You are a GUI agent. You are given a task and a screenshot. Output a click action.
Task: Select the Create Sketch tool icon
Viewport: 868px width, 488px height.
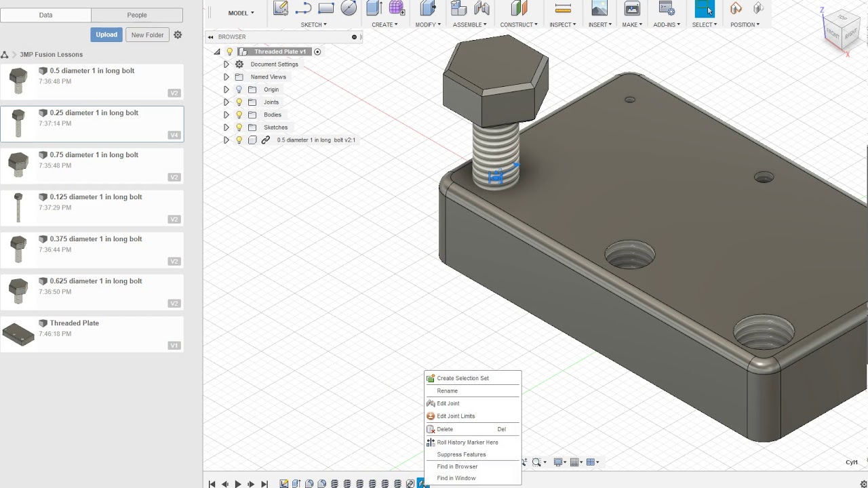(280, 8)
